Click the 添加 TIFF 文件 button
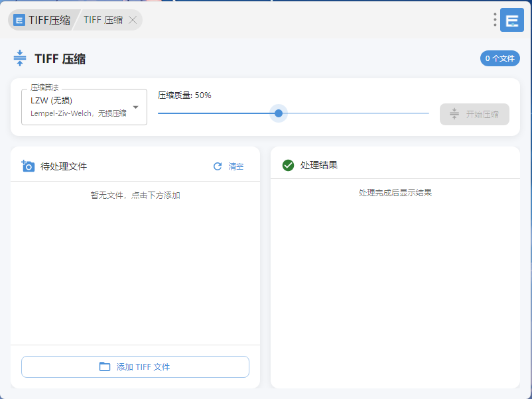Screen dimensions: 532x399 coord(135,367)
